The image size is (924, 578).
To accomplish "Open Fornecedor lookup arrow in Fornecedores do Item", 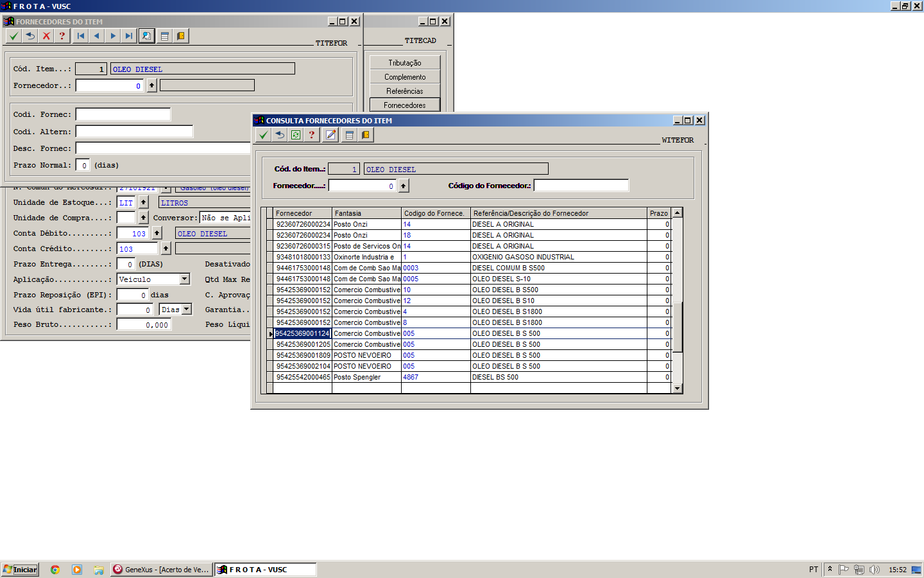I will pyautogui.click(x=152, y=85).
